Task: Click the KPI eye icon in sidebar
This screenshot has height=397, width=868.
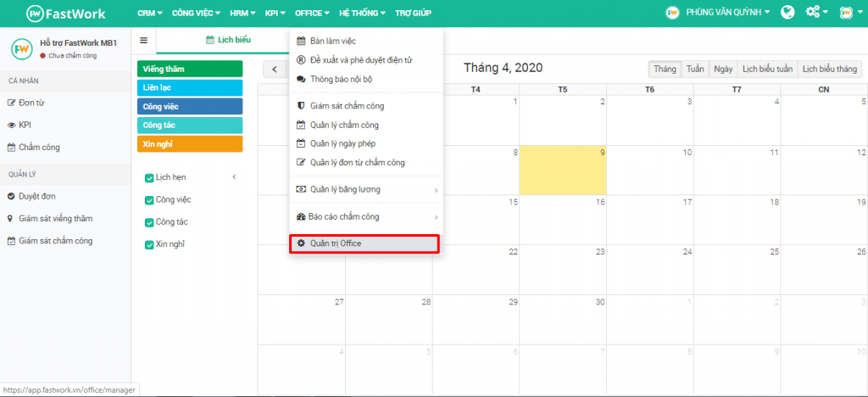Action: click(x=11, y=126)
